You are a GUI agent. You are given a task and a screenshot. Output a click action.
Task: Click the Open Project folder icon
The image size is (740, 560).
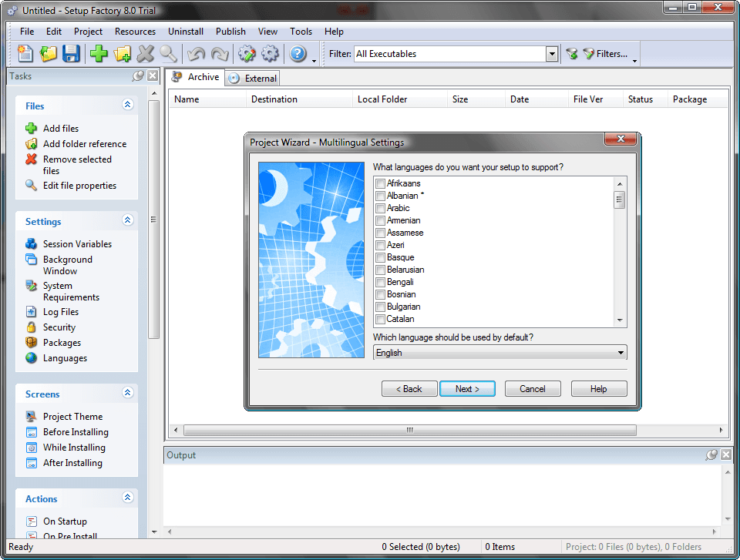[48, 54]
